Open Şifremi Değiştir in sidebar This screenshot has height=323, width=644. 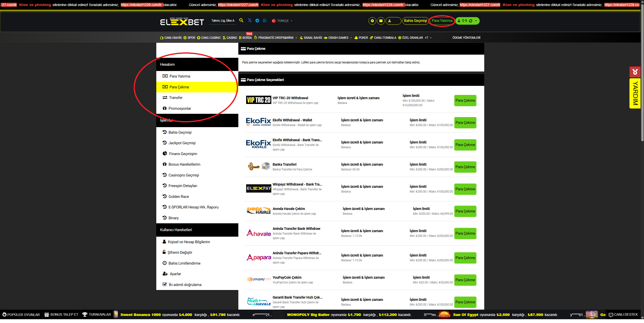tap(197, 253)
